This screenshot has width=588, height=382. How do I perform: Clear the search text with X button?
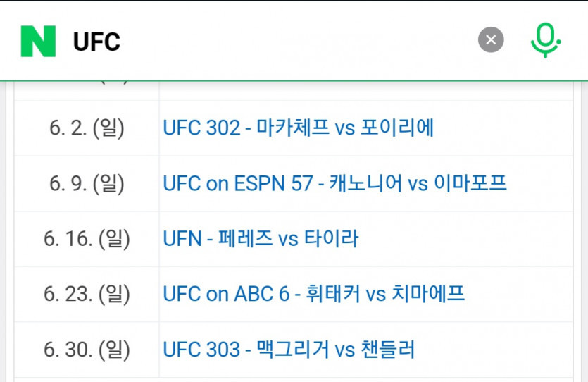coord(491,40)
